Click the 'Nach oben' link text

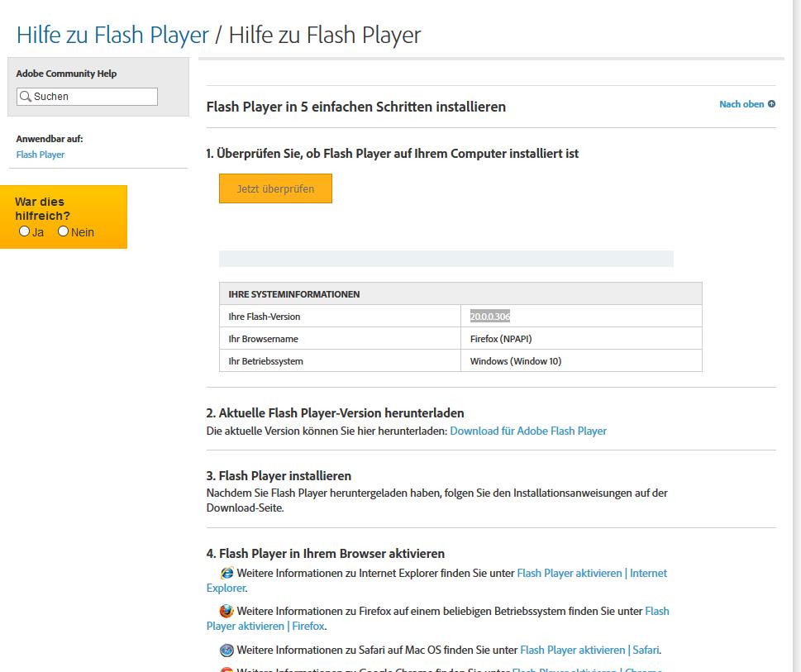pos(741,104)
